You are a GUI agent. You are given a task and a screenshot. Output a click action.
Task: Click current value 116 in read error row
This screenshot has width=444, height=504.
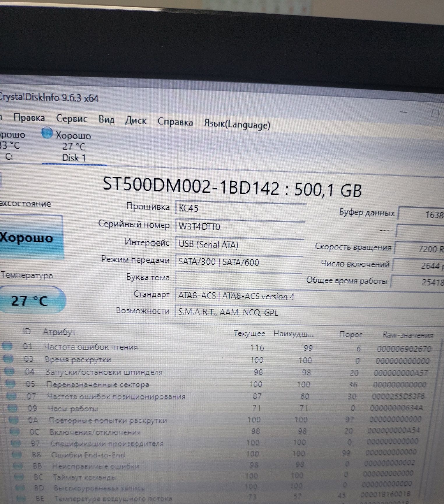(x=257, y=347)
